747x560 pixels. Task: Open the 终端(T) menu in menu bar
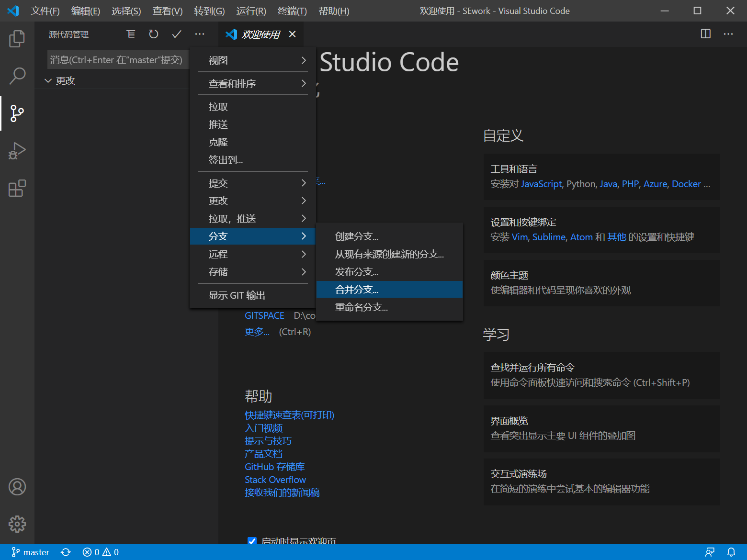point(292,11)
